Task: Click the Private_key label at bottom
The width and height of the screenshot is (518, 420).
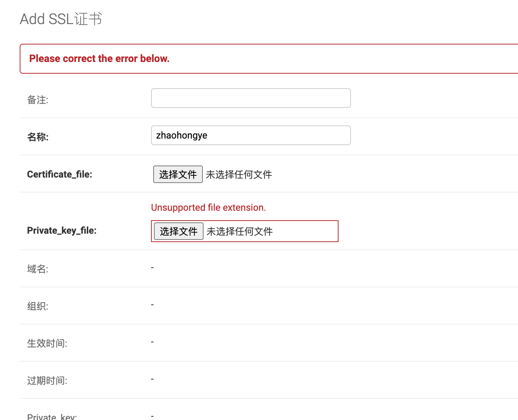Action: tap(52, 416)
